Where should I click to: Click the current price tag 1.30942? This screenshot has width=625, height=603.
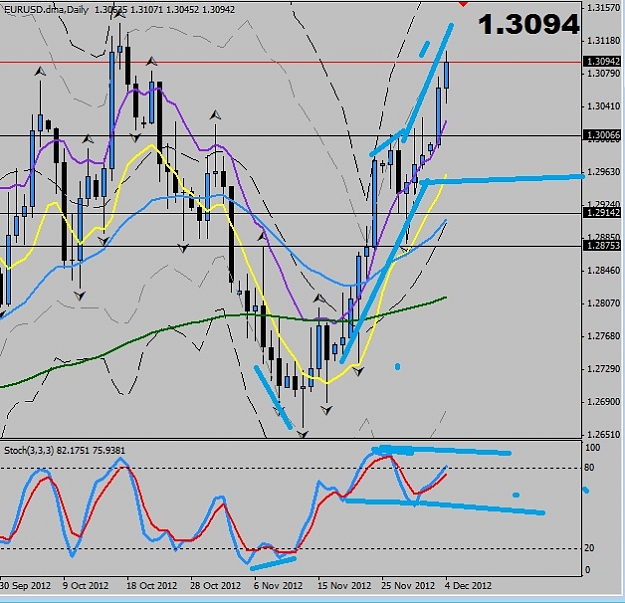click(x=603, y=61)
